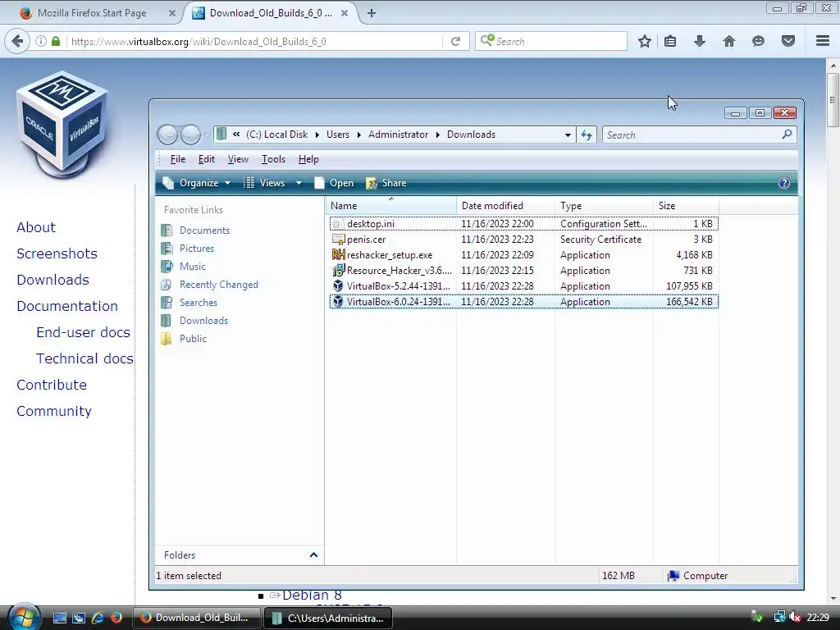Open recent pages arrow beside Explorer nav buttons
The width and height of the screenshot is (840, 630).
(x=206, y=135)
